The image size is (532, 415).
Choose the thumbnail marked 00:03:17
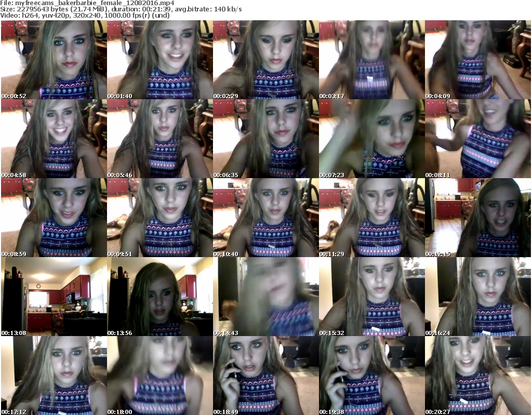click(372, 60)
